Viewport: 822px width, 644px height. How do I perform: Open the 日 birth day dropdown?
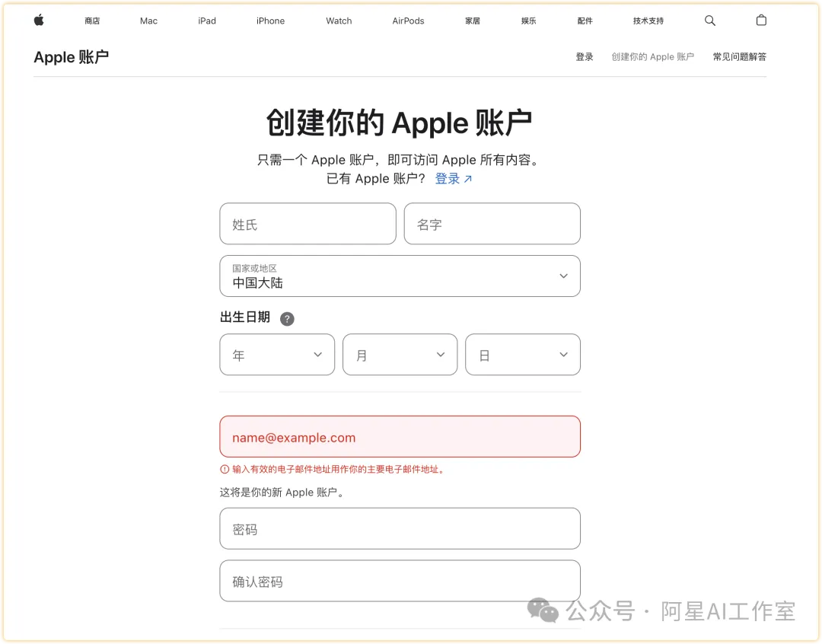pos(523,355)
